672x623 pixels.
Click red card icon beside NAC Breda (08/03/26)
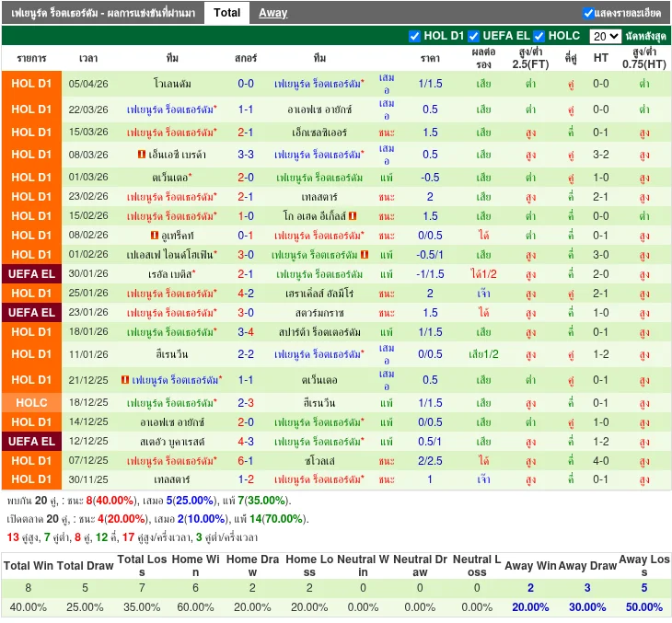(x=141, y=155)
